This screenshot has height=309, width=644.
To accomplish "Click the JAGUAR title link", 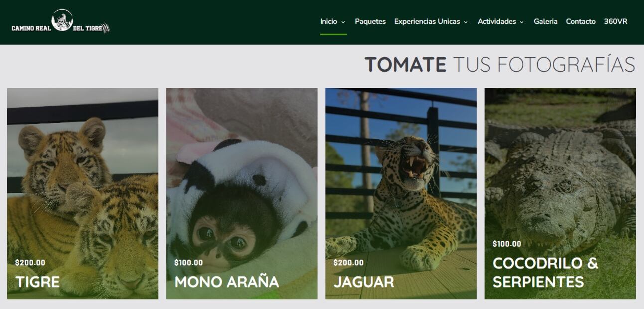I will [364, 282].
